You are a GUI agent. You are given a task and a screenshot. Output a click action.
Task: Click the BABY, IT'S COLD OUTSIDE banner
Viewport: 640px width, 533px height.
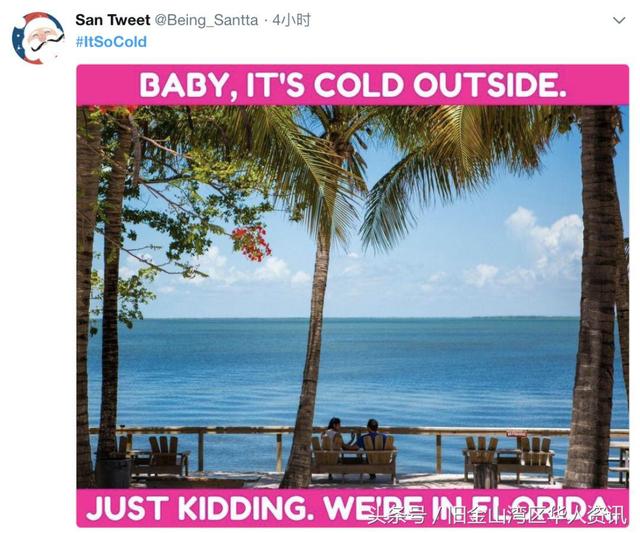(x=353, y=85)
